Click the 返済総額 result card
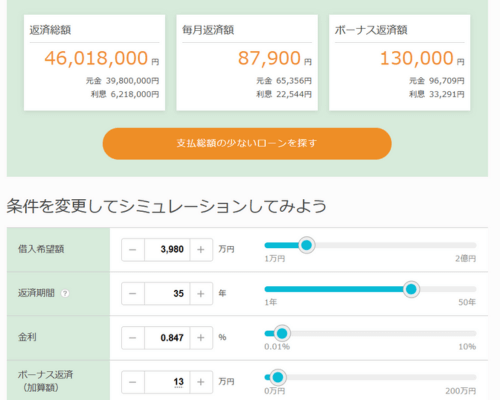 coord(94,63)
